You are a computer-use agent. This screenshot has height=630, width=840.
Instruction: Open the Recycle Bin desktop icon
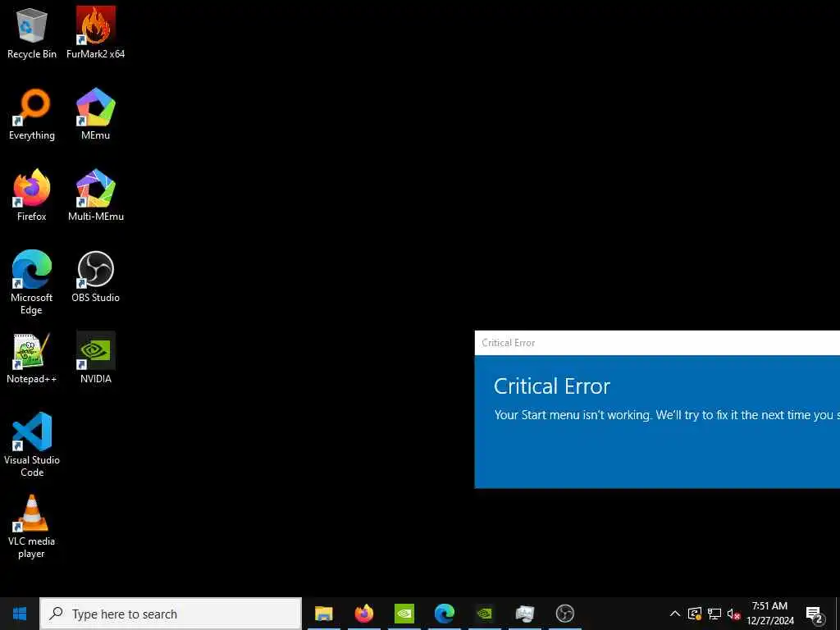pos(32,32)
